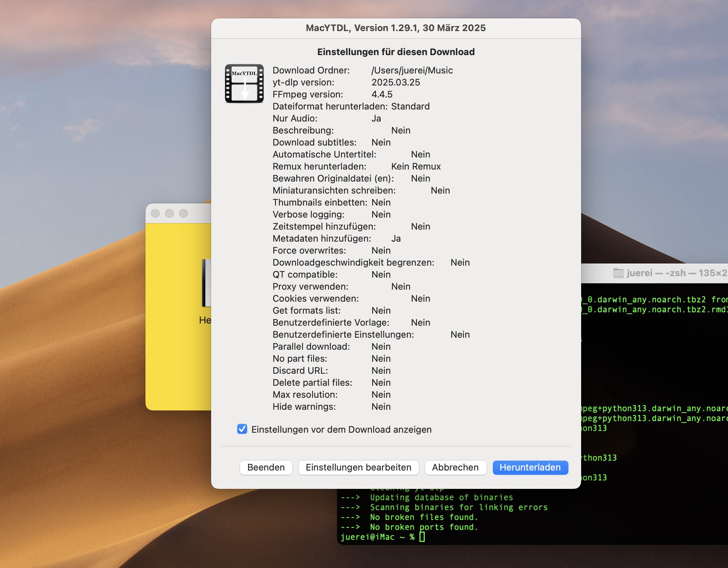Click the 'Benutzerdefinierte Vorlage:' label
The height and width of the screenshot is (568, 728).
(331, 323)
